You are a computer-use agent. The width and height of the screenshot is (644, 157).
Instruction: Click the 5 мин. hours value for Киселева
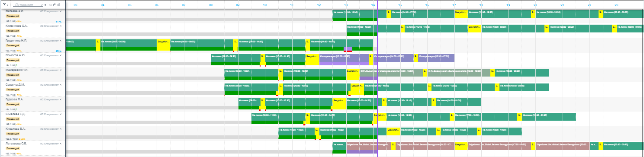tap(22, 139)
